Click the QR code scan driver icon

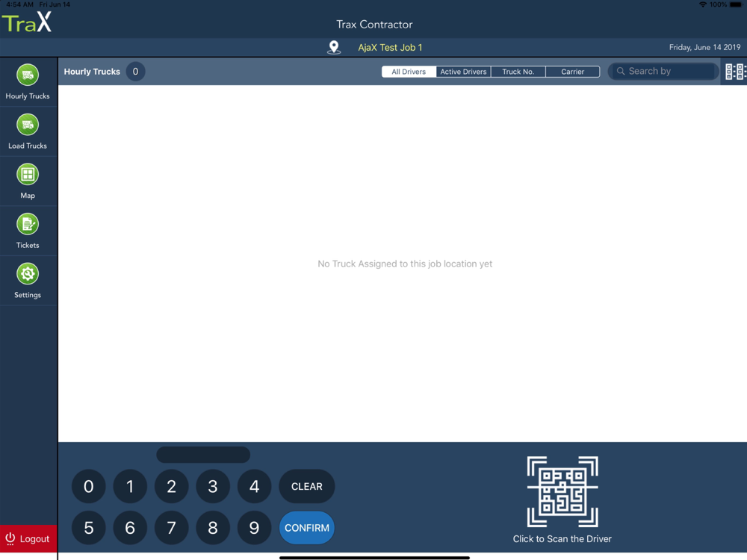(x=562, y=491)
